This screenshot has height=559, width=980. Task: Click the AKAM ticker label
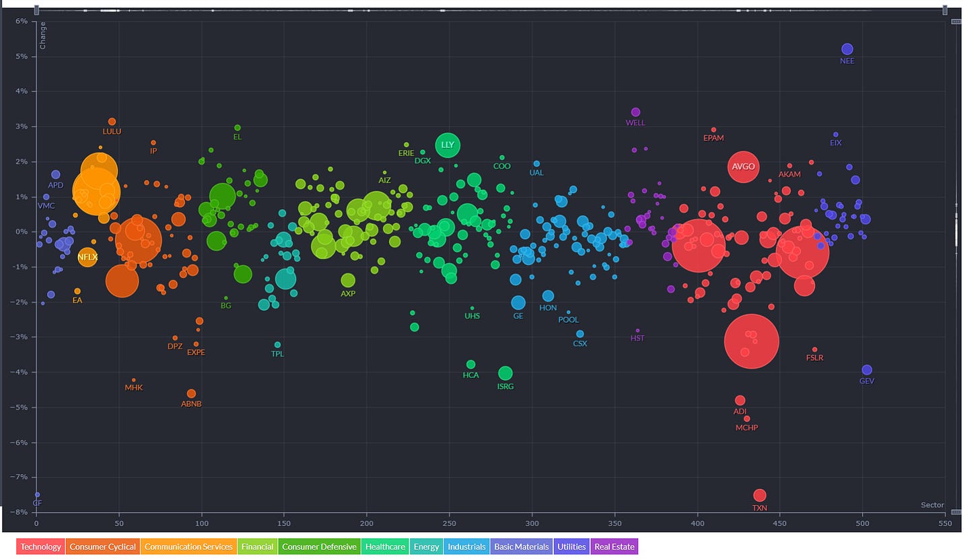[x=790, y=174]
